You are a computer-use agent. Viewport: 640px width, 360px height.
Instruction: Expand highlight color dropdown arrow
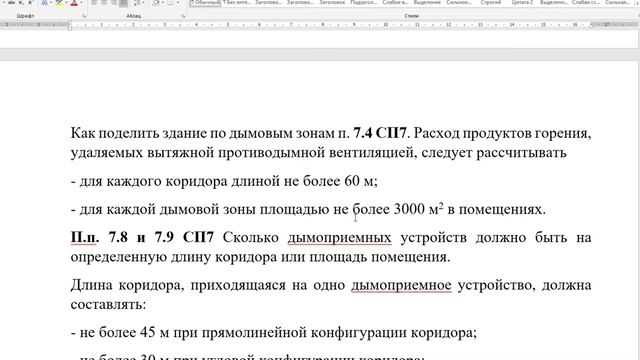click(x=66, y=2)
